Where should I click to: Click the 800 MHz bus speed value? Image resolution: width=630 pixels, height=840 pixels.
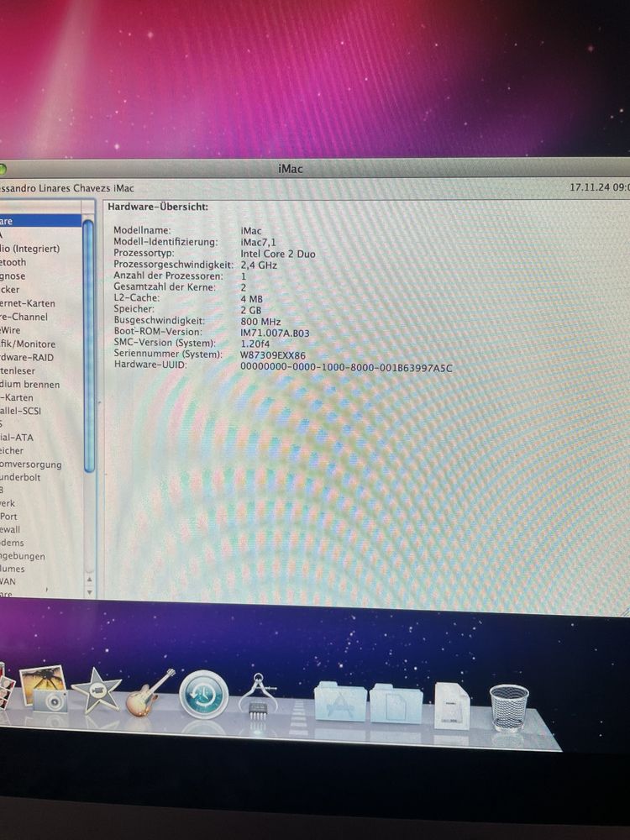point(261,322)
